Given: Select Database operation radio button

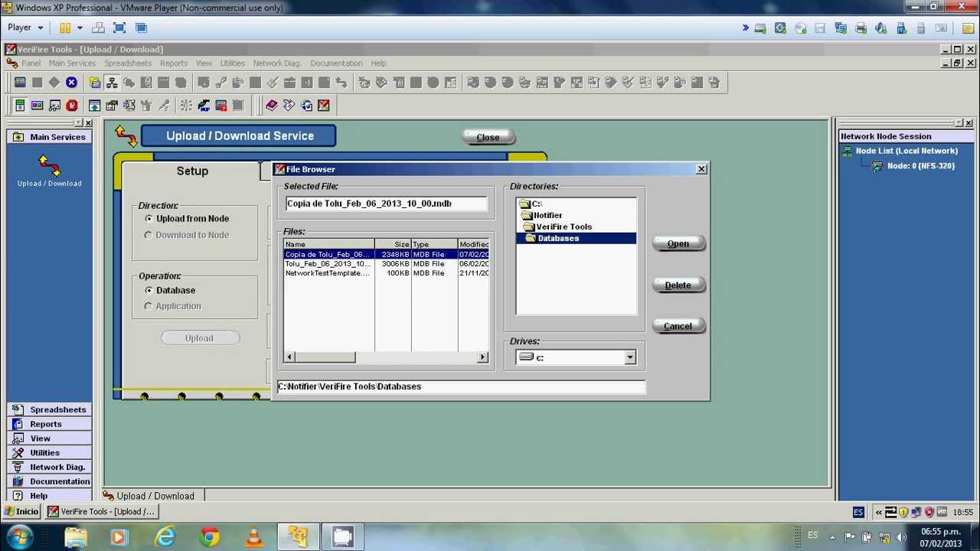Looking at the screenshot, I should (x=149, y=291).
